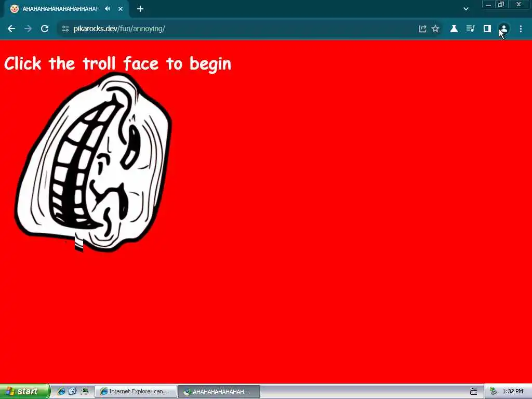
Task: Open the Windows Start menu
Action: pyautogui.click(x=25, y=391)
